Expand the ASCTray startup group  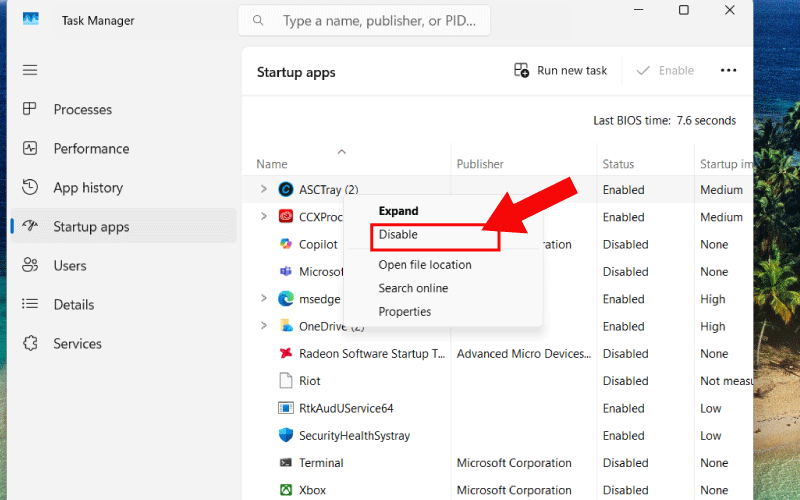pyautogui.click(x=264, y=189)
